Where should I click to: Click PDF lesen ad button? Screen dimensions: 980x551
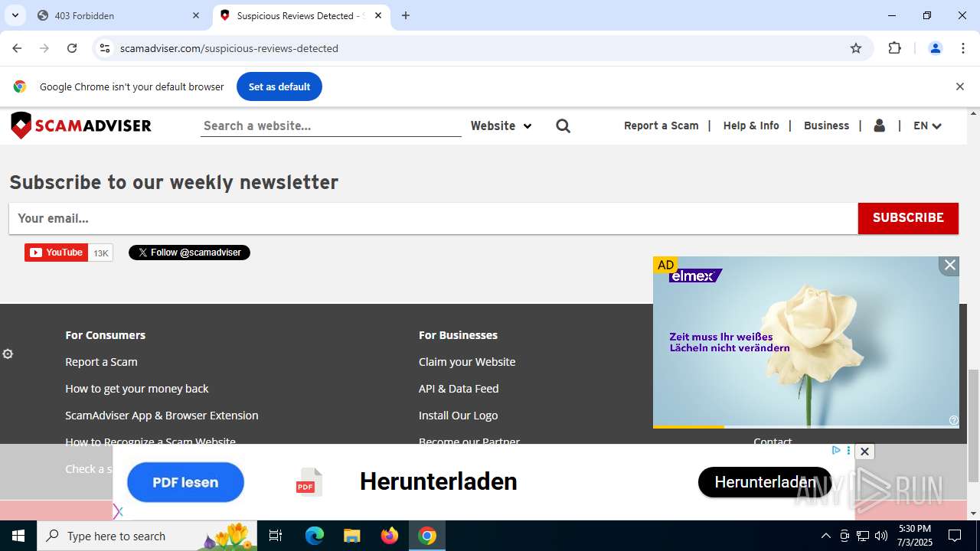[x=185, y=482]
